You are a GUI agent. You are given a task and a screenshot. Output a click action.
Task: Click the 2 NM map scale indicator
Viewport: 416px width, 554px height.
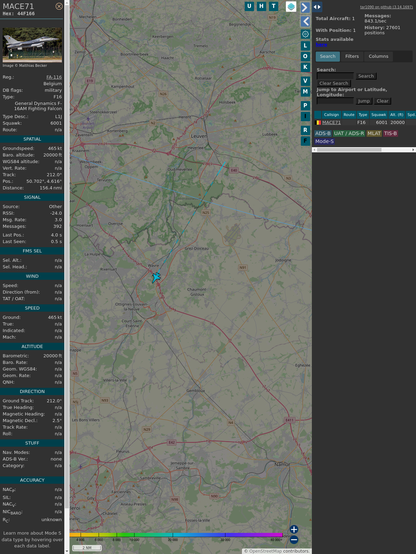pos(87,548)
